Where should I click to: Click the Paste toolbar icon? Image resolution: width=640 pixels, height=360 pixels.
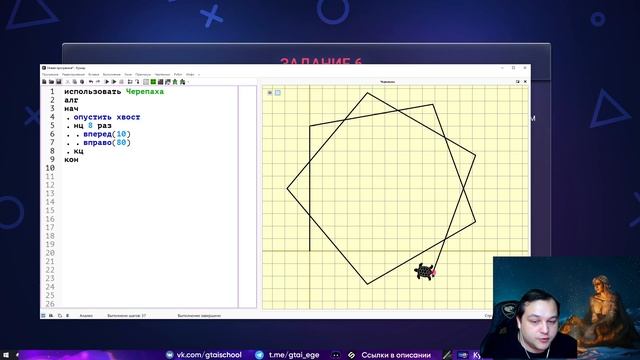(82, 82)
